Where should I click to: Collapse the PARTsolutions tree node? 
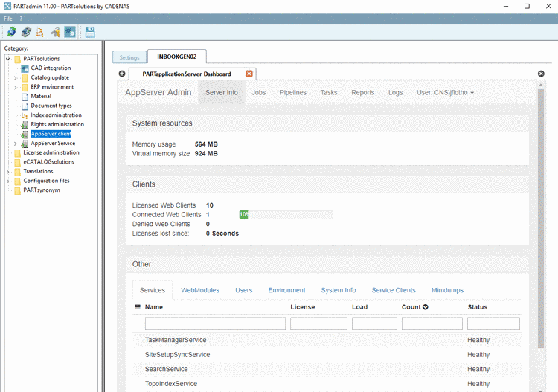coord(8,59)
